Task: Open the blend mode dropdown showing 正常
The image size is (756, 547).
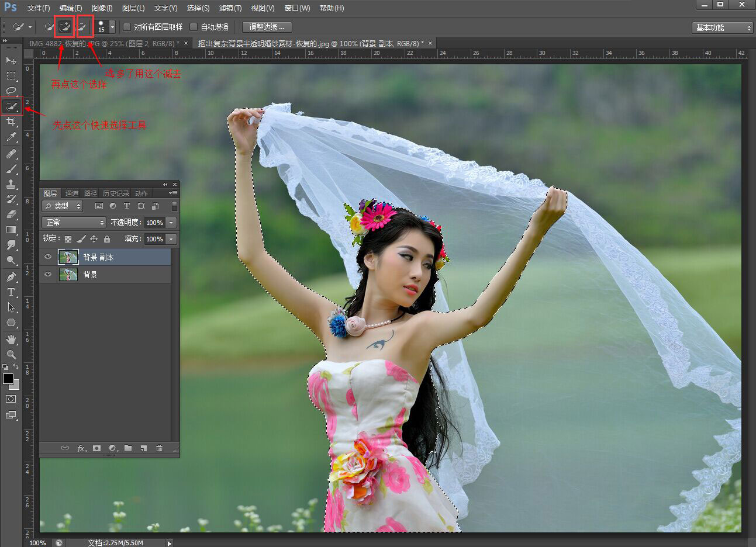Action: (x=73, y=222)
